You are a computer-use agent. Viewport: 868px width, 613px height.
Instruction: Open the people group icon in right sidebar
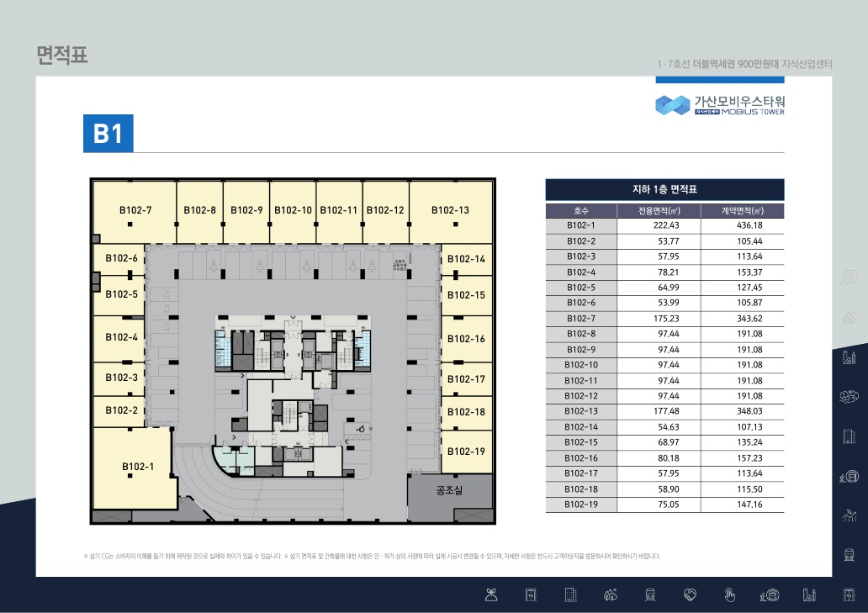[x=849, y=396]
